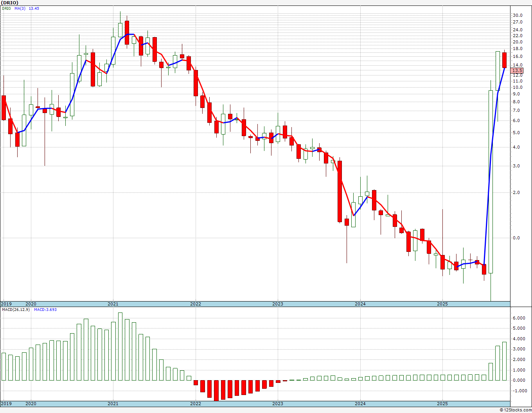Select the 12.0 price axis label
This screenshot has width=532, height=413.
pyautogui.click(x=518, y=75)
